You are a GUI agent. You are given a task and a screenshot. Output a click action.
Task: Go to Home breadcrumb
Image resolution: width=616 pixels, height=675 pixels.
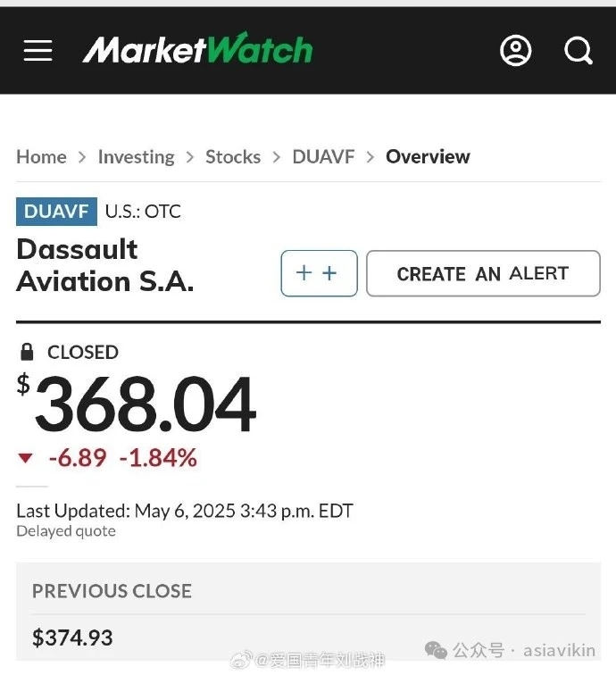click(x=41, y=157)
